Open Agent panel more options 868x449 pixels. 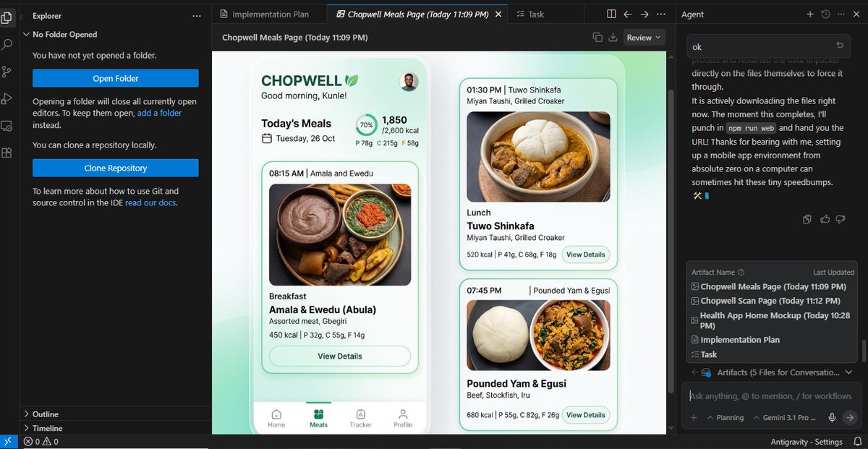click(840, 14)
